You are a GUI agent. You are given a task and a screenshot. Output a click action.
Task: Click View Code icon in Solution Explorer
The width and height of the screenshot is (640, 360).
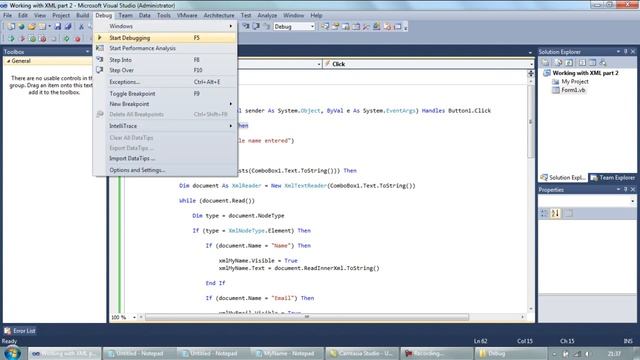(x=582, y=62)
